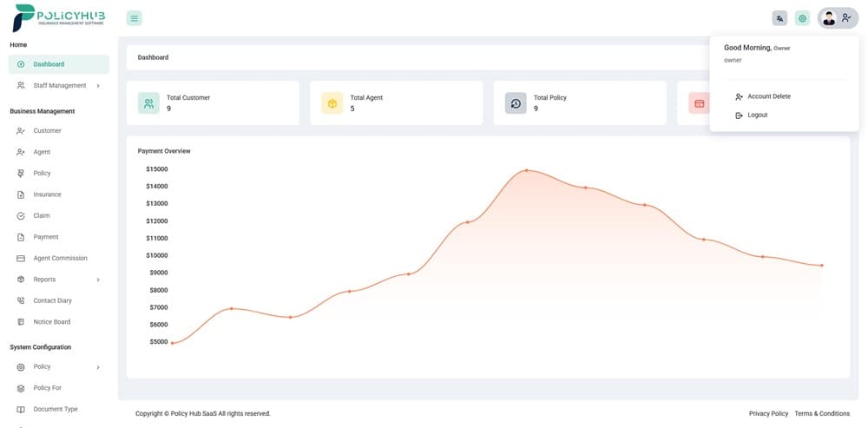Viewport: 868px width, 428px height.
Task: Open the Privacy Policy link
Action: tap(768, 413)
